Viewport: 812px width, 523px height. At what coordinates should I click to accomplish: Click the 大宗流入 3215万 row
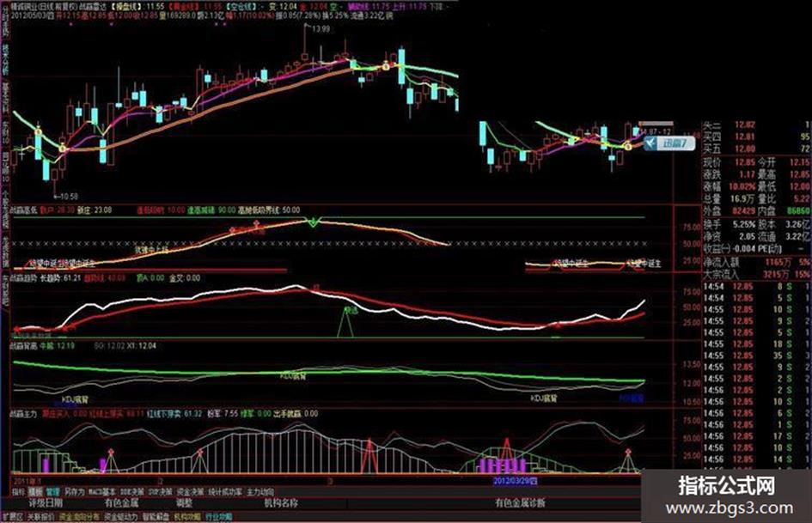[756, 274]
